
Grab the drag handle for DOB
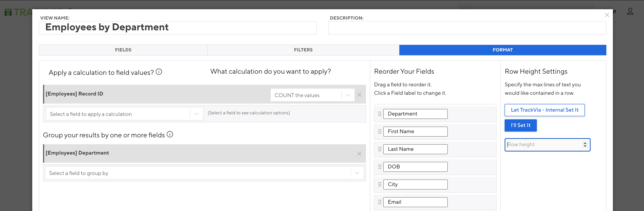click(379, 167)
